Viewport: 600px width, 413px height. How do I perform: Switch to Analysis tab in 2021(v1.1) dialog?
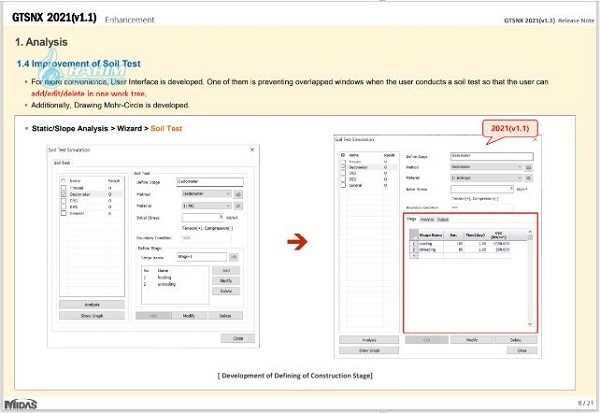[427, 220]
